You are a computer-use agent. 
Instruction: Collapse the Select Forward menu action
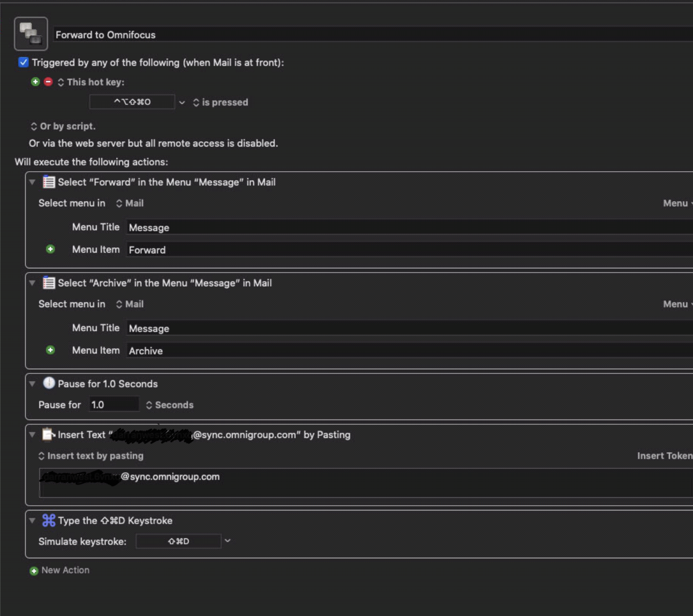pos(33,182)
